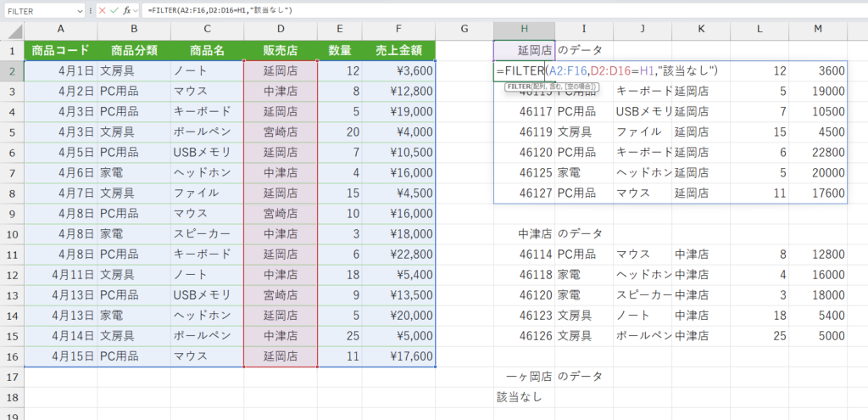Select column C header
This screenshot has height=420, width=868.
click(x=207, y=31)
